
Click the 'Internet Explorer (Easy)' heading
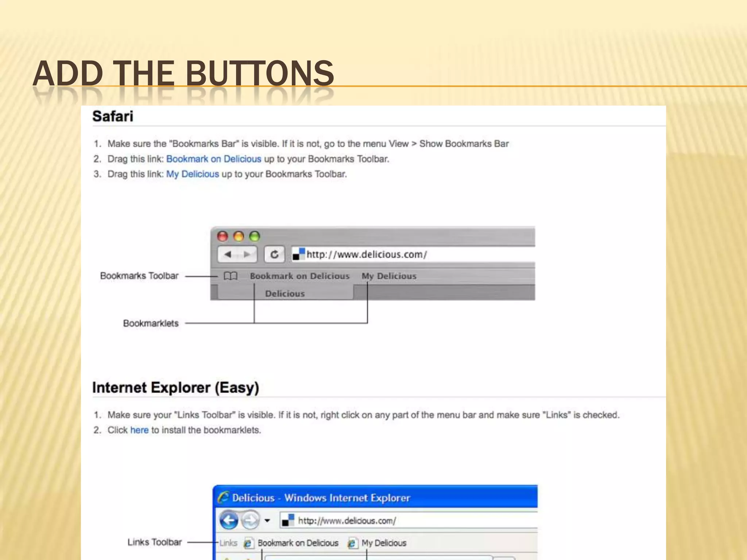coord(175,388)
